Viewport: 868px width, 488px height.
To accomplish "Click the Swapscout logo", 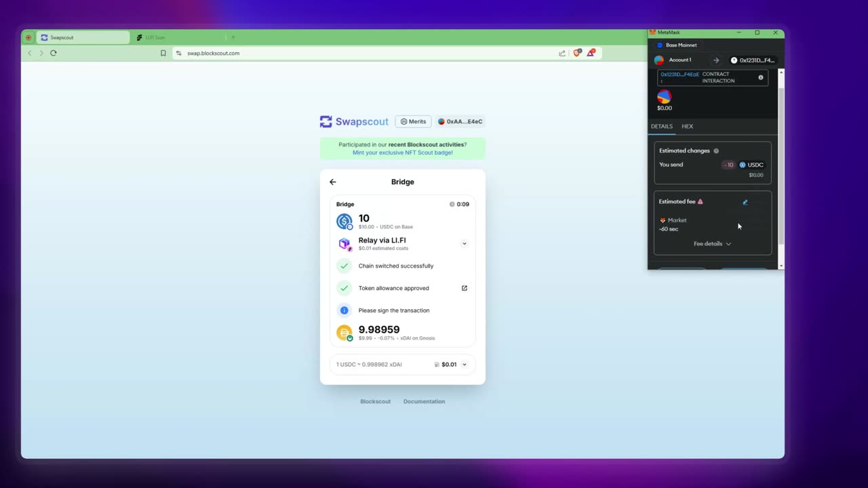I will click(x=354, y=122).
